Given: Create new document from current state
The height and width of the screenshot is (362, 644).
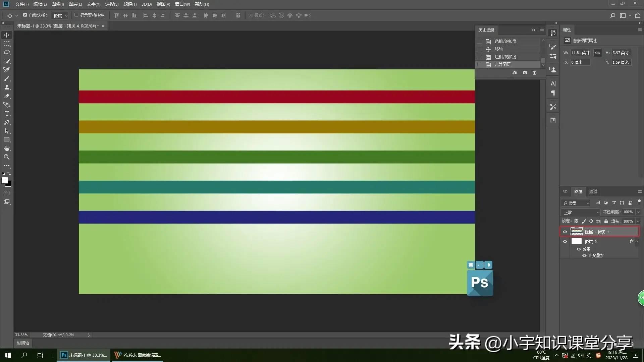Looking at the screenshot, I should pos(514,72).
